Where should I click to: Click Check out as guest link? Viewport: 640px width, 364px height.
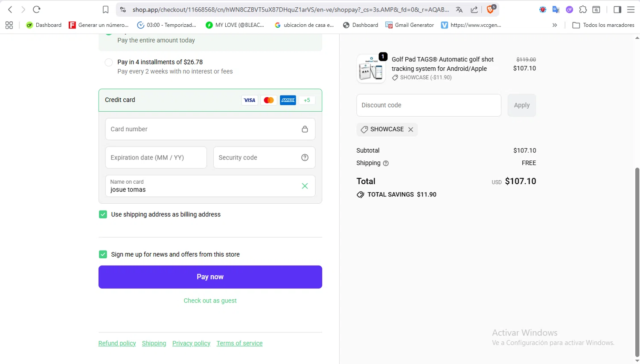[210, 300]
